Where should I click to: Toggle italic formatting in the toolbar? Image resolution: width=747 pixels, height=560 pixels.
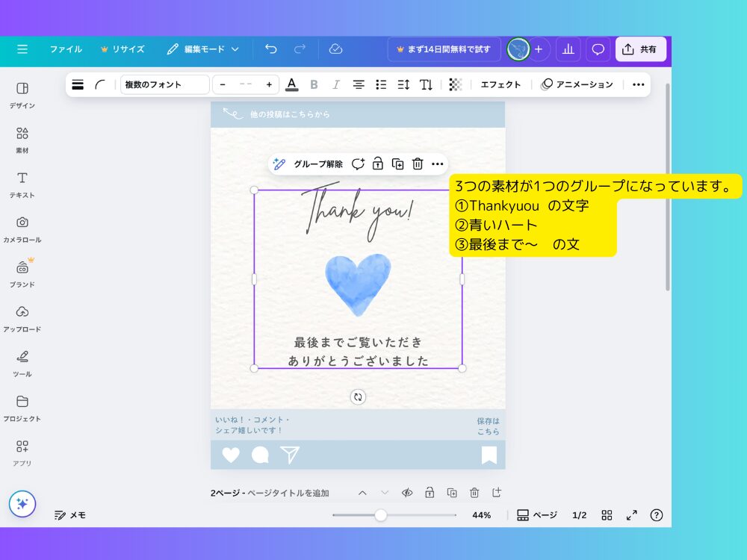click(x=336, y=84)
